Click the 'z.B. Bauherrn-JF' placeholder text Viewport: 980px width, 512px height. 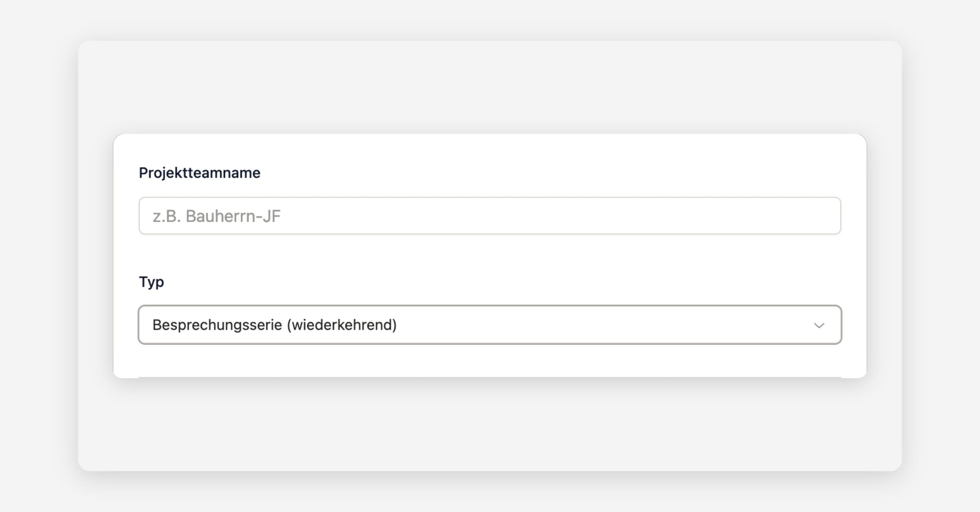point(216,216)
